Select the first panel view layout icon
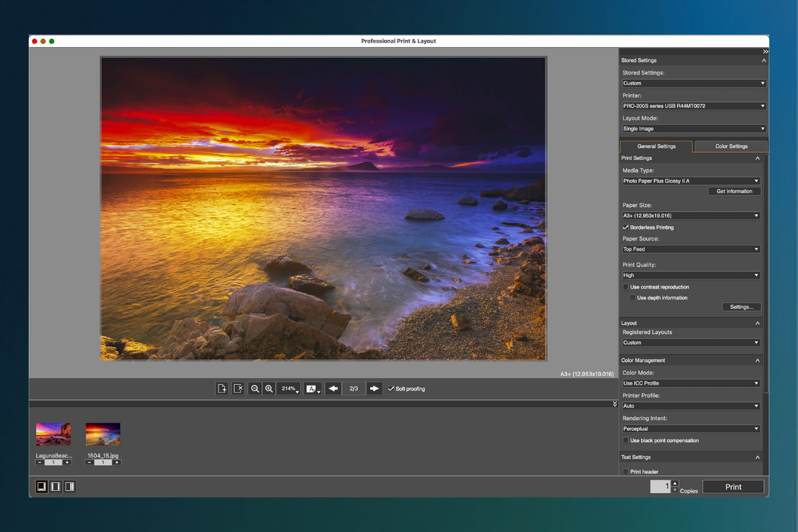The width and height of the screenshot is (798, 532). coord(41,487)
